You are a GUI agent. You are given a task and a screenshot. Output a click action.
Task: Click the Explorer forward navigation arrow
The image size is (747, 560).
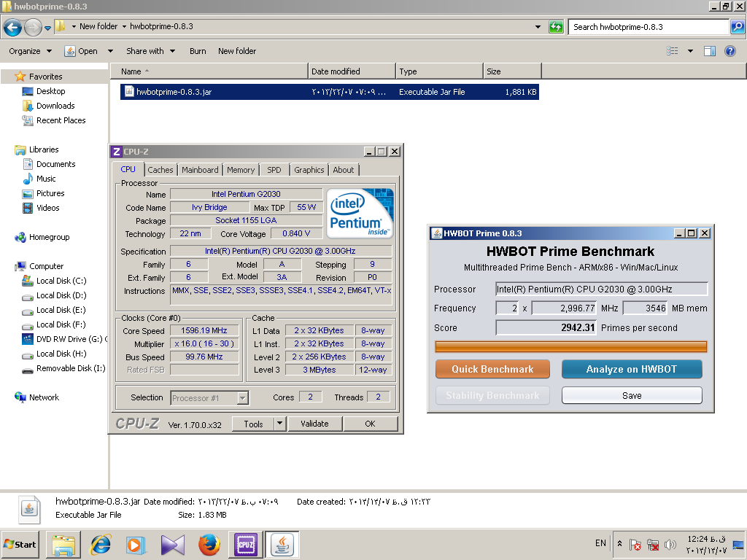pos(32,27)
